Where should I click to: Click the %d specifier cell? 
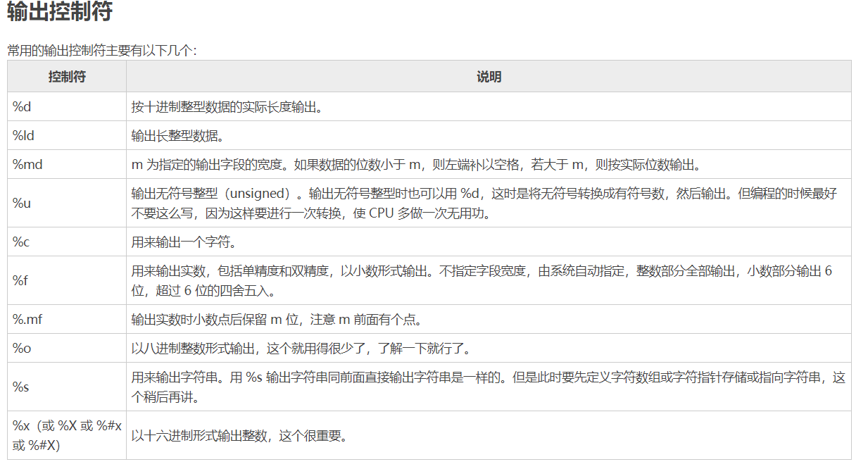click(x=18, y=106)
